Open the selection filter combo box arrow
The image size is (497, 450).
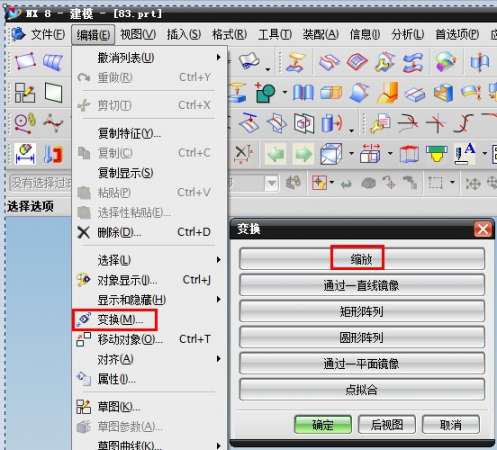coord(272,183)
